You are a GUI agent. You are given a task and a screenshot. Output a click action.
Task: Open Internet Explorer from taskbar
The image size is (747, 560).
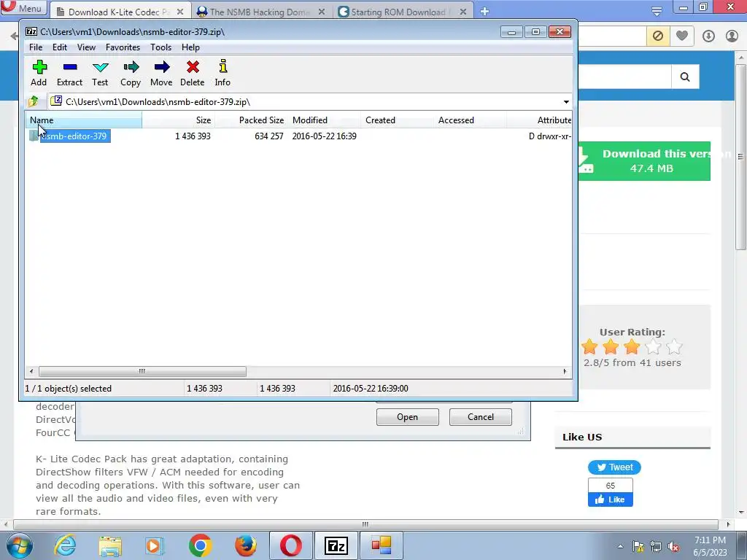65,545
